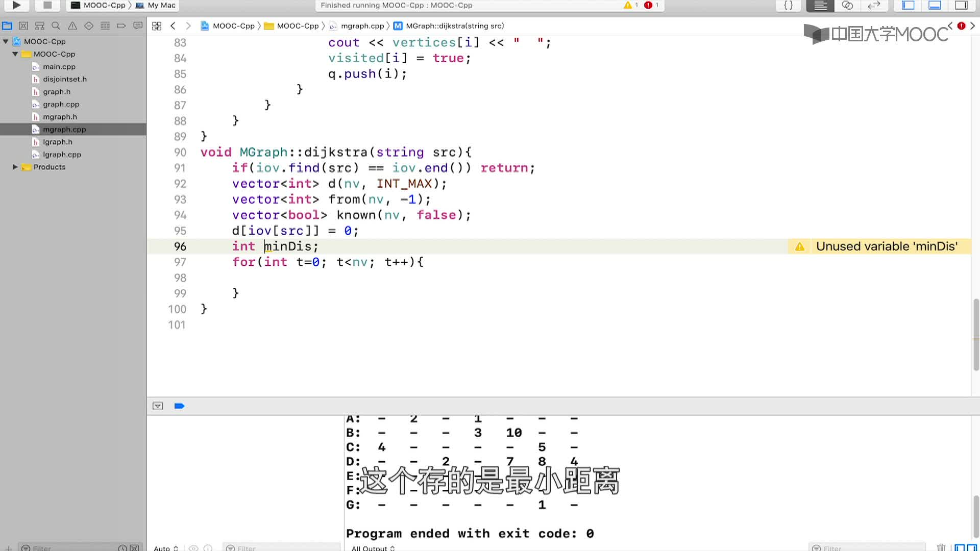Show the Issue navigator warning icon
980x551 pixels.
(72, 26)
